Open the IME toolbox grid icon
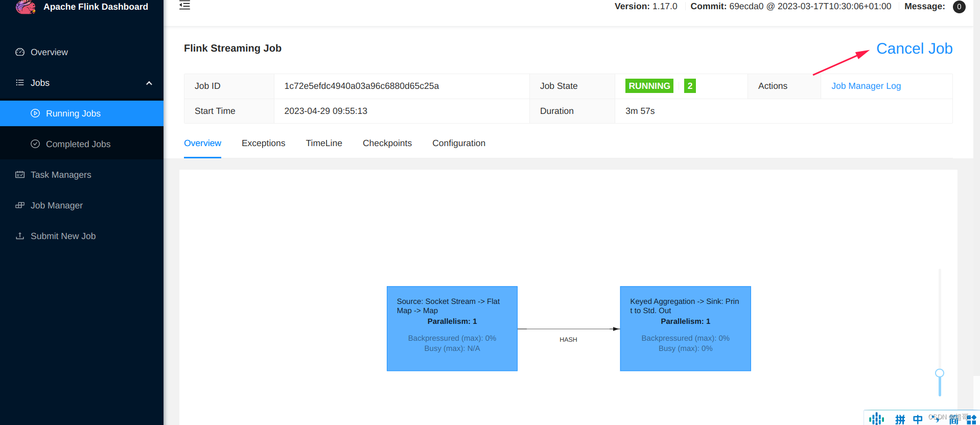 pyautogui.click(x=971, y=420)
